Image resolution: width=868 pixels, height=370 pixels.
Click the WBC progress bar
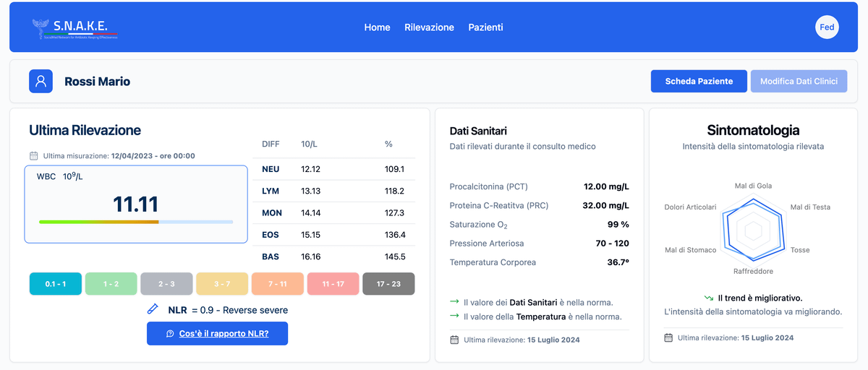pyautogui.click(x=136, y=222)
